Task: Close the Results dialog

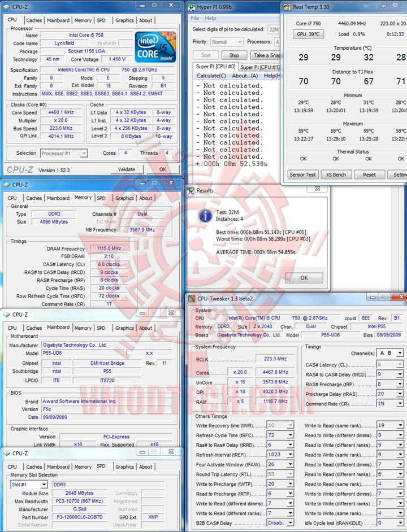Action: 317,189
